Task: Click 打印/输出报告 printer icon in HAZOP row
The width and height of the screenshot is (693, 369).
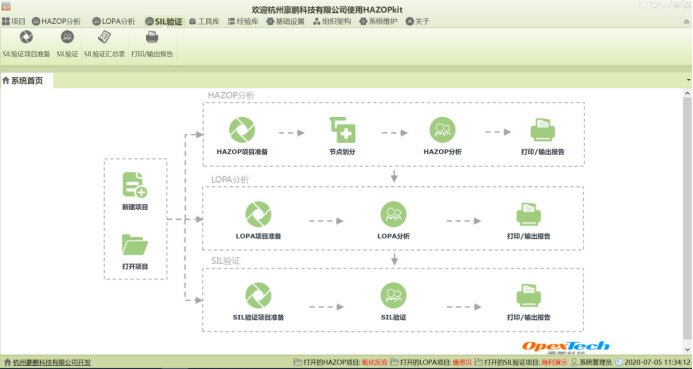Action: [x=542, y=130]
